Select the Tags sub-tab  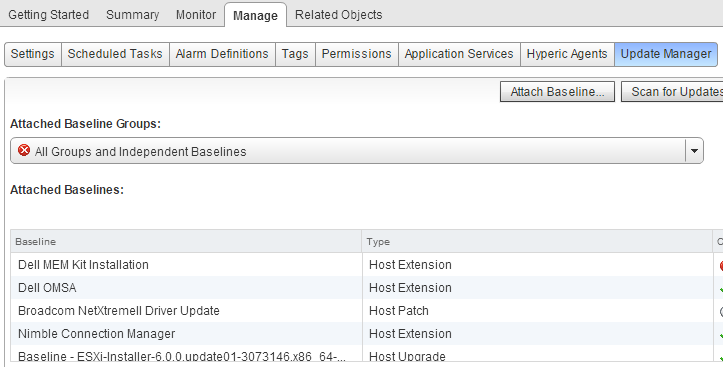pyautogui.click(x=295, y=54)
